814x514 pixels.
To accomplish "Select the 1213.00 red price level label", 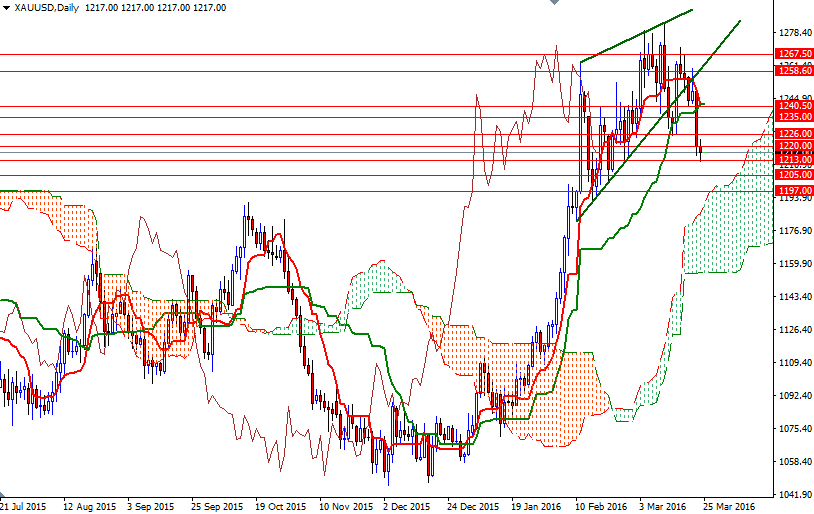I will (794, 159).
